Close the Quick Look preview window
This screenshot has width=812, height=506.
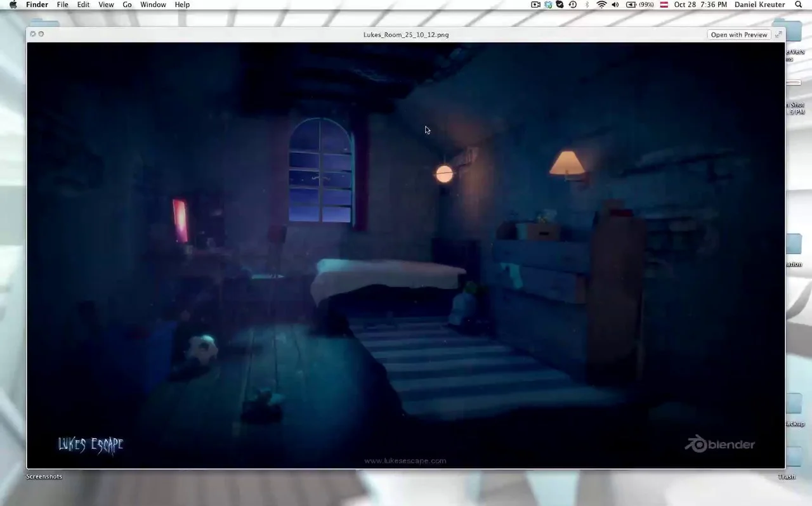(x=33, y=34)
